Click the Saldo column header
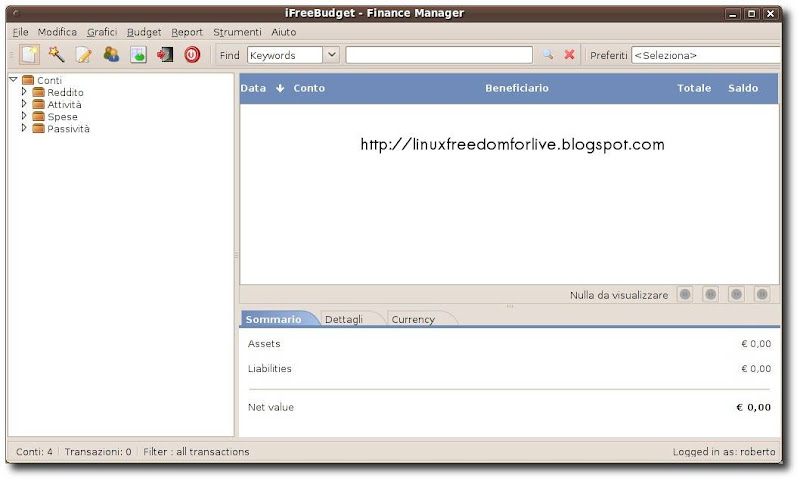 743,88
